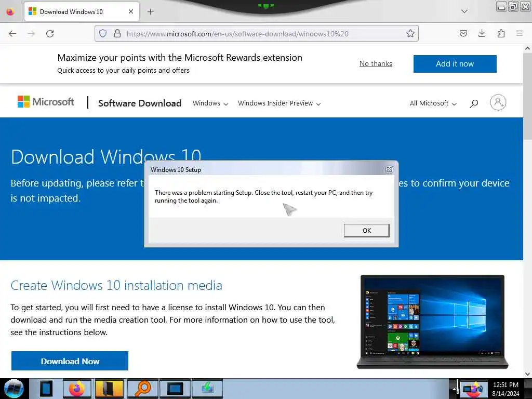Open the site search magnifier
The height and width of the screenshot is (399, 532).
[474, 103]
